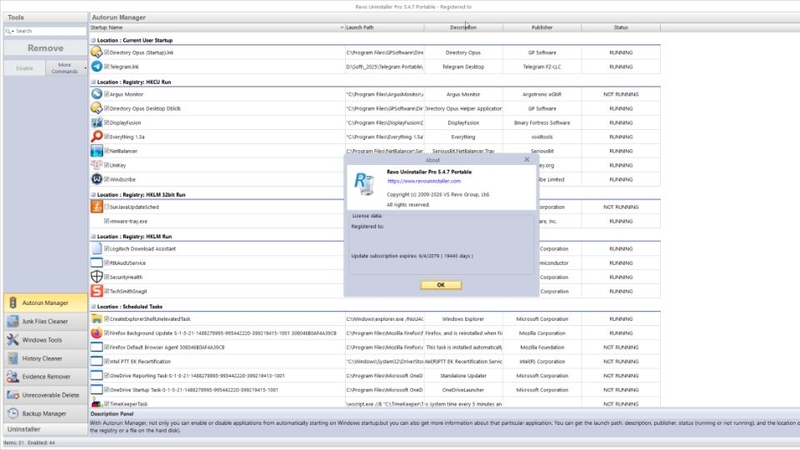The height and width of the screenshot is (450, 800).
Task: Sort by the Description column header
Action: click(x=463, y=28)
